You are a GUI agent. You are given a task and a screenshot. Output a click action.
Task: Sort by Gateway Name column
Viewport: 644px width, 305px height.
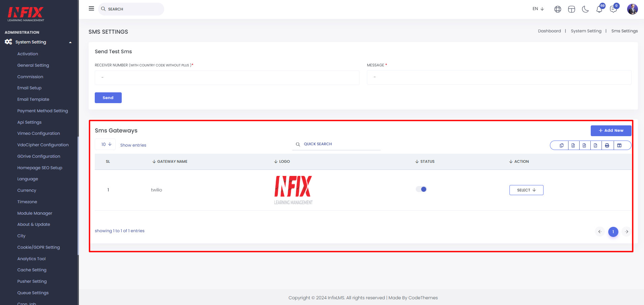click(x=170, y=161)
